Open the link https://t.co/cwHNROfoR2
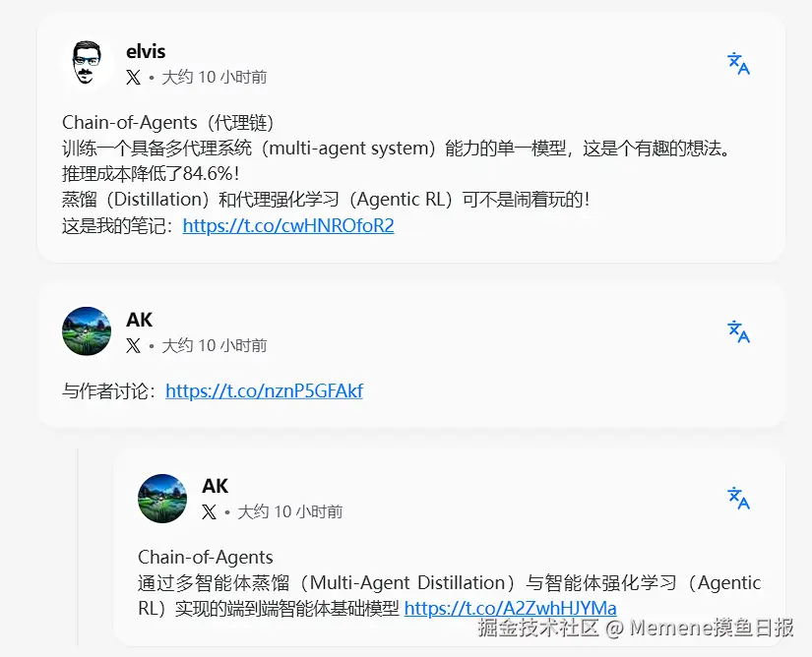Screen dimensions: 812x657 288,225
